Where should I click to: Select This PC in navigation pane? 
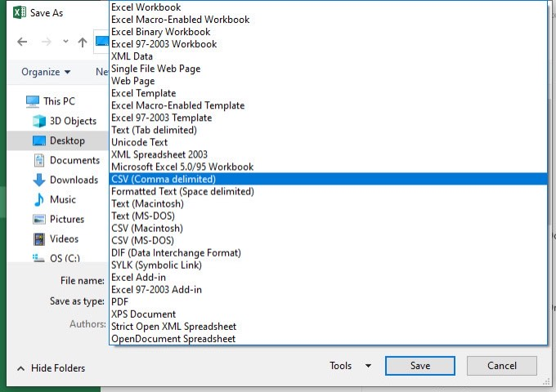[59, 101]
